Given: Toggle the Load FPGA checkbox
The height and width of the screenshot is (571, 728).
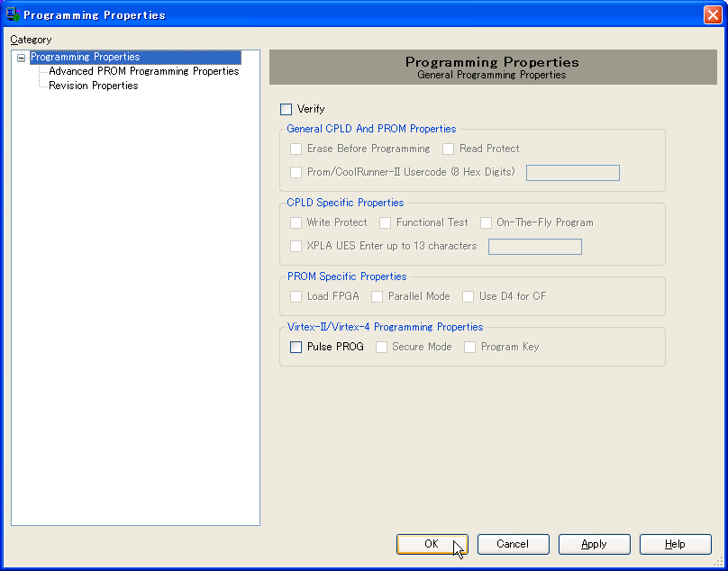Looking at the screenshot, I should pos(296,297).
